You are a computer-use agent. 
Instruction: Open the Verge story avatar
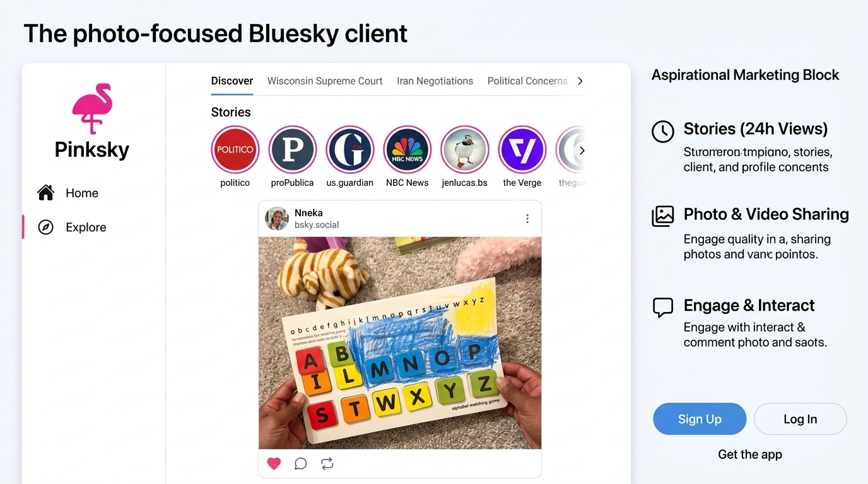point(522,150)
